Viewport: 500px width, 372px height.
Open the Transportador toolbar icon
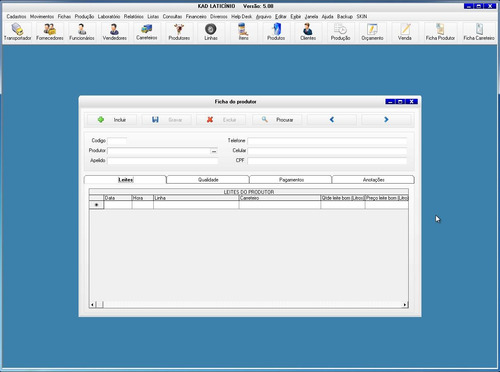tap(17, 32)
